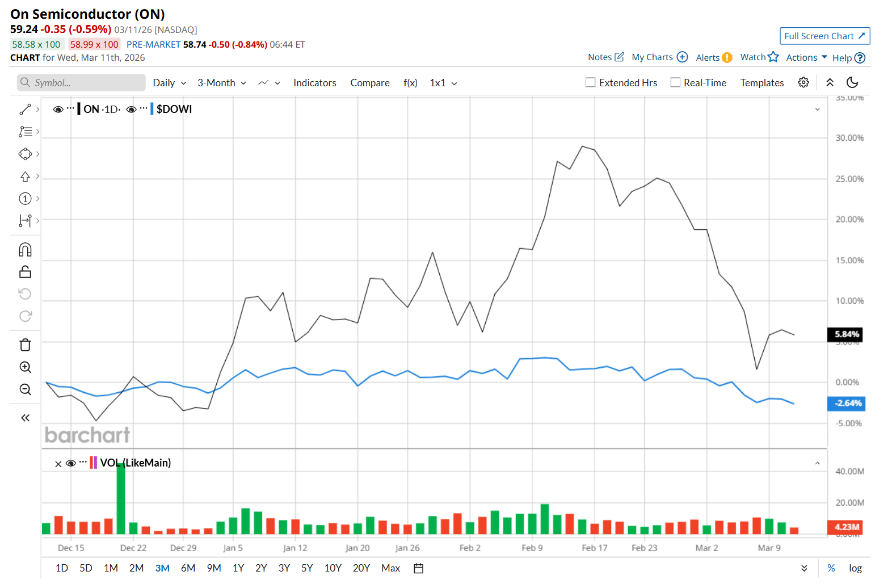Switch to dark mode

852,82
